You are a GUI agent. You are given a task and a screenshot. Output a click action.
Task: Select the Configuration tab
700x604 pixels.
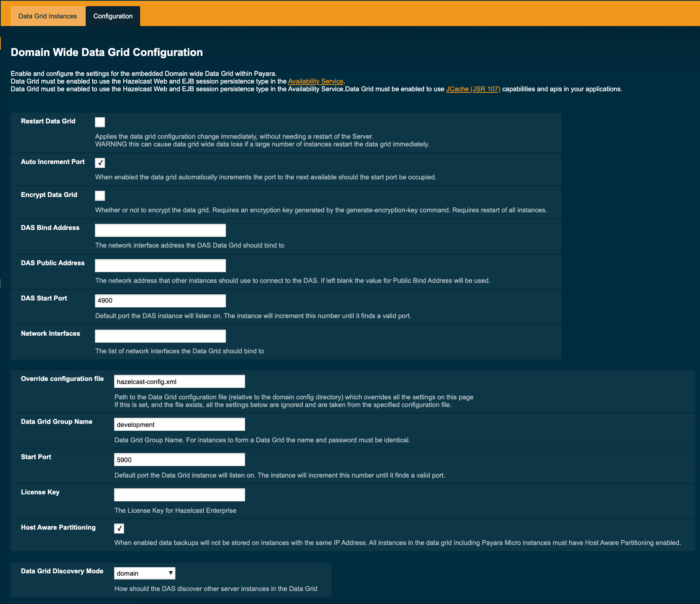pos(113,16)
